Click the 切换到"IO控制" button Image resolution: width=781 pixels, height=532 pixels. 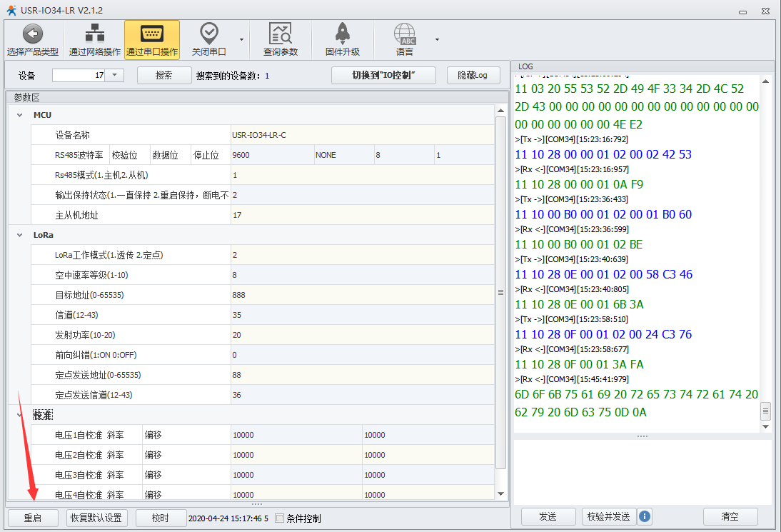[383, 75]
